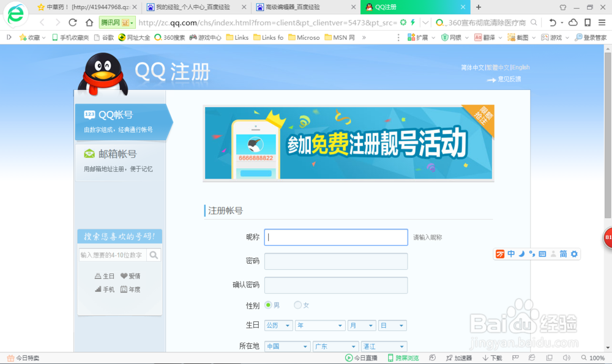Expand the address bar dropdown arrow
The height and width of the screenshot is (364, 612).
[425, 23]
